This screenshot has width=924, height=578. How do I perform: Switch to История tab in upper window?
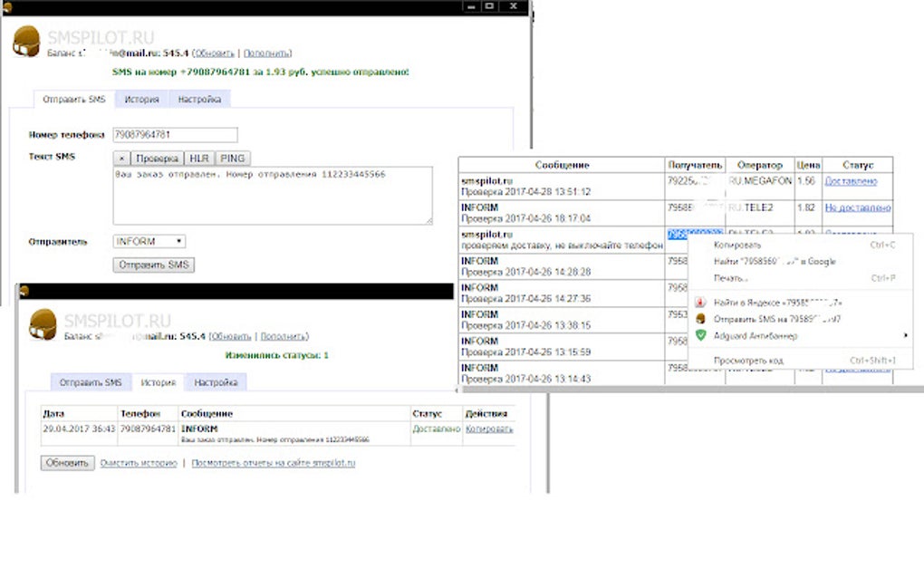[x=141, y=99]
